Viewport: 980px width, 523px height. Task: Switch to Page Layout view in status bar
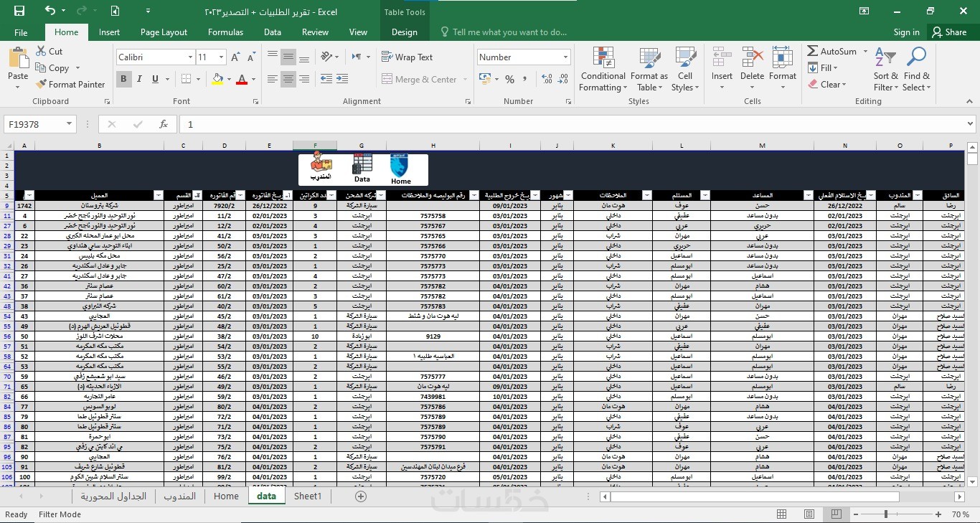point(809,514)
